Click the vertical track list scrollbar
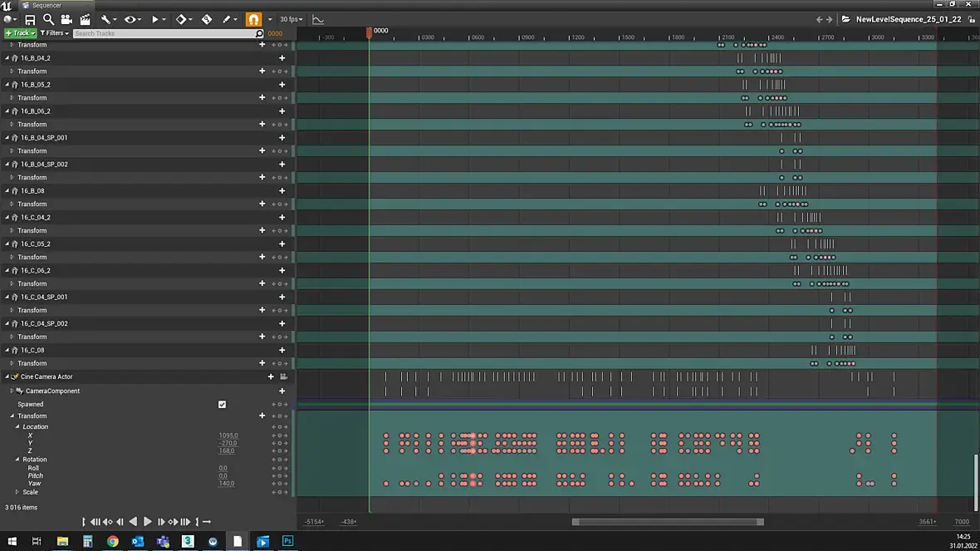This screenshot has height=551, width=980. pyautogui.click(x=975, y=481)
